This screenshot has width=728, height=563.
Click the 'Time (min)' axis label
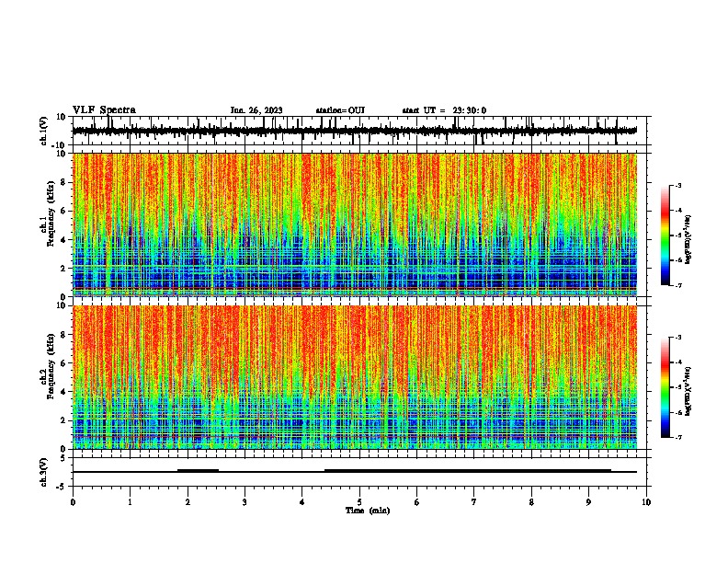368,511
